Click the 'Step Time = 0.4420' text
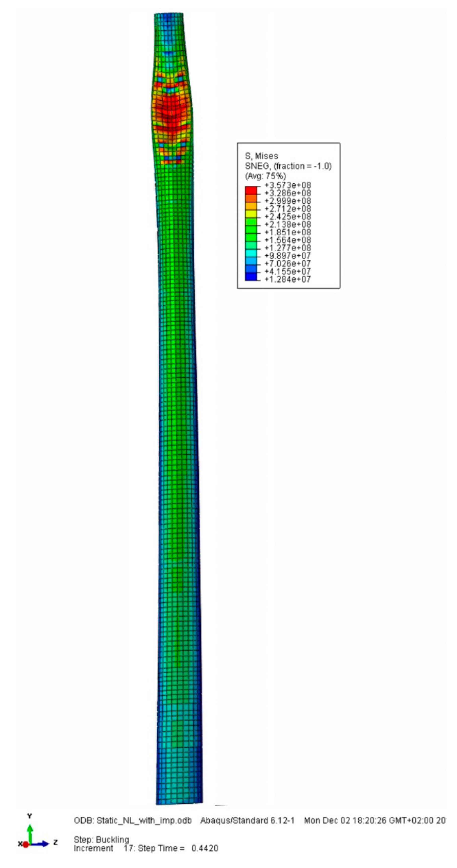Viewport: 457px width, 868px height. pos(178,848)
